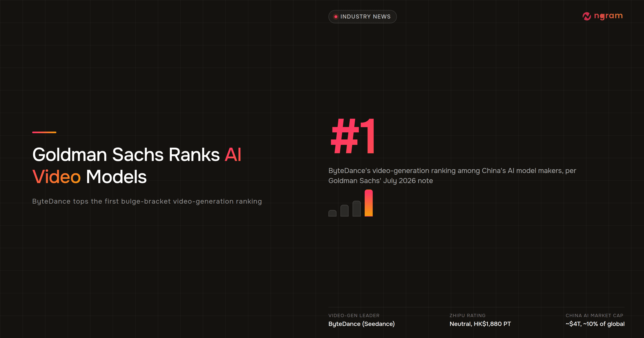Click the 'VIDEO-GEN LEADER' label
Viewport: 644px width, 338px height.
coord(354,315)
